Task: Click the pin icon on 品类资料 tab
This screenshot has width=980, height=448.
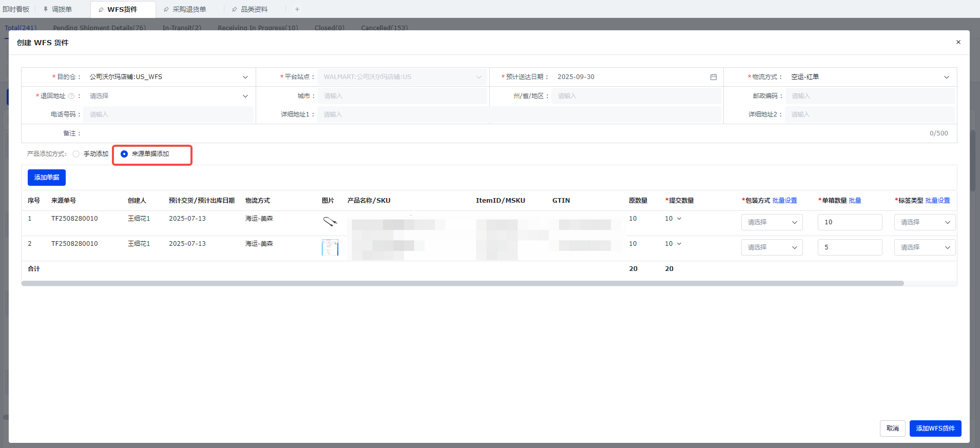Action: coord(235,9)
